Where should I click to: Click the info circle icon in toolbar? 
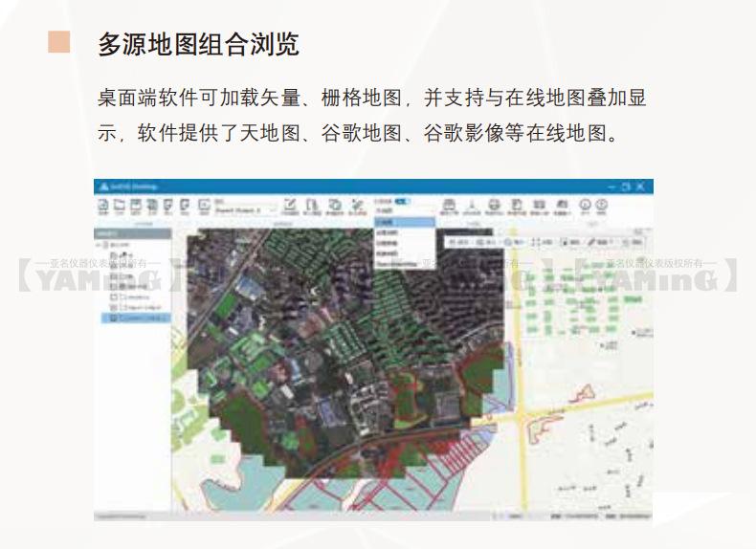[x=586, y=205]
